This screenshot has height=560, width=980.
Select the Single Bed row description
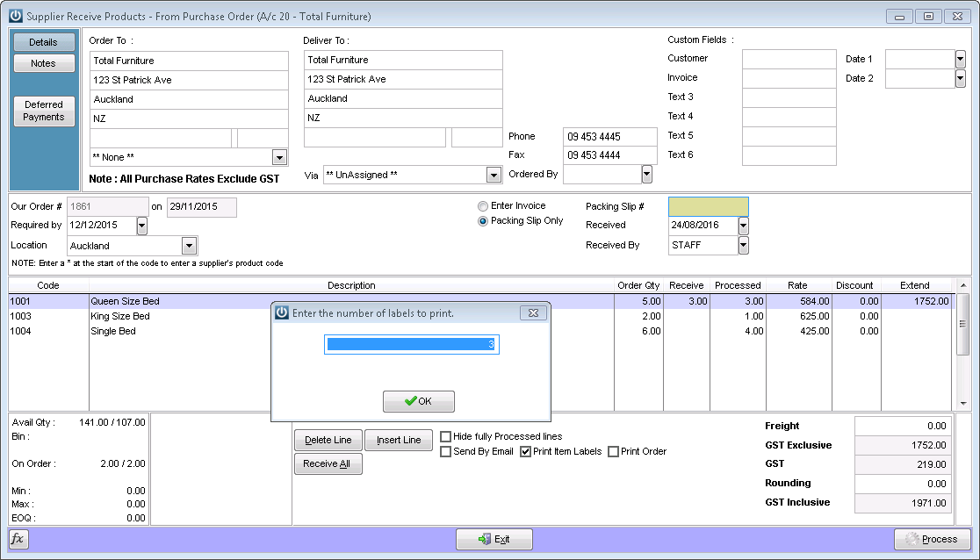click(x=113, y=331)
